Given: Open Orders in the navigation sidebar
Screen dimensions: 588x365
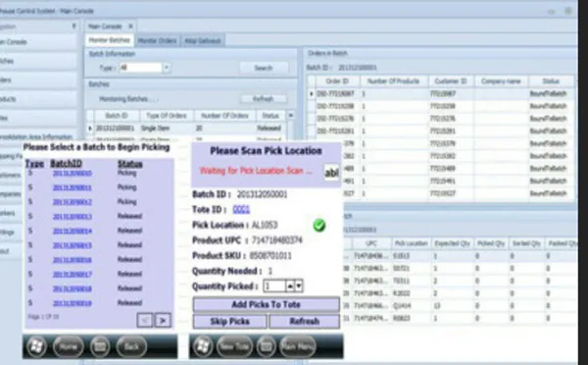Looking at the screenshot, I should click(37, 80).
